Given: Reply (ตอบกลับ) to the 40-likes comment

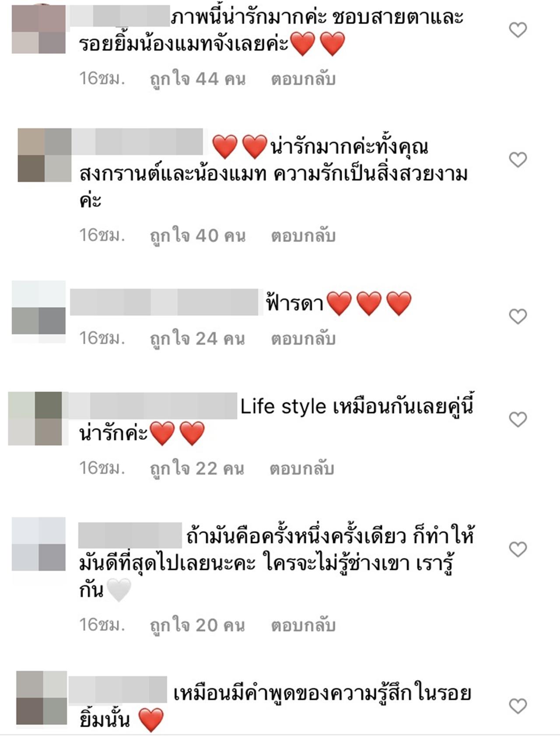Looking at the screenshot, I should click(303, 236).
